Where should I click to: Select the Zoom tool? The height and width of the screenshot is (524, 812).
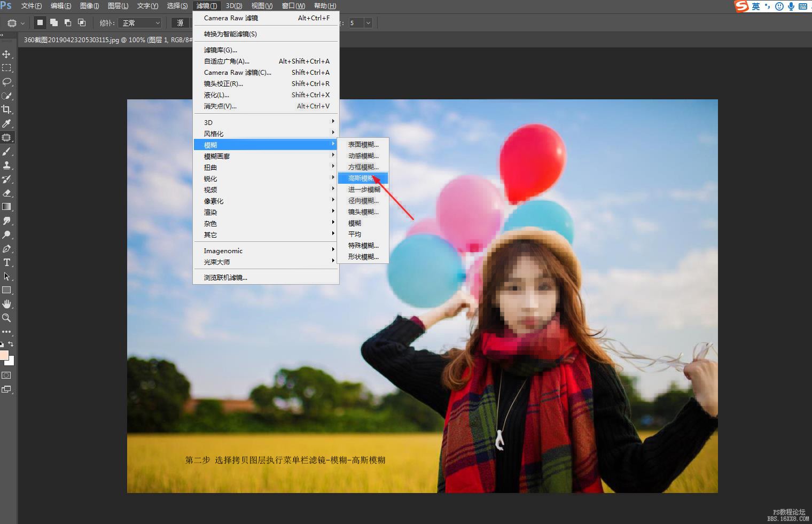pyautogui.click(x=6, y=318)
